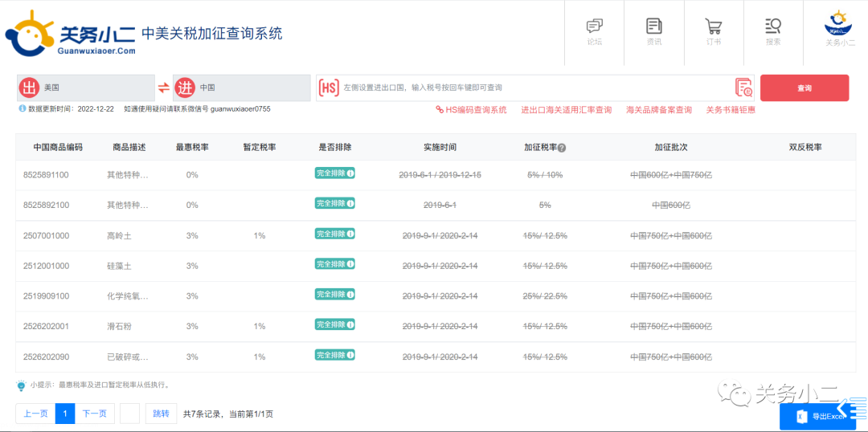
Task: Click 完全排除 badge for 2526202001
Action: pos(335,324)
